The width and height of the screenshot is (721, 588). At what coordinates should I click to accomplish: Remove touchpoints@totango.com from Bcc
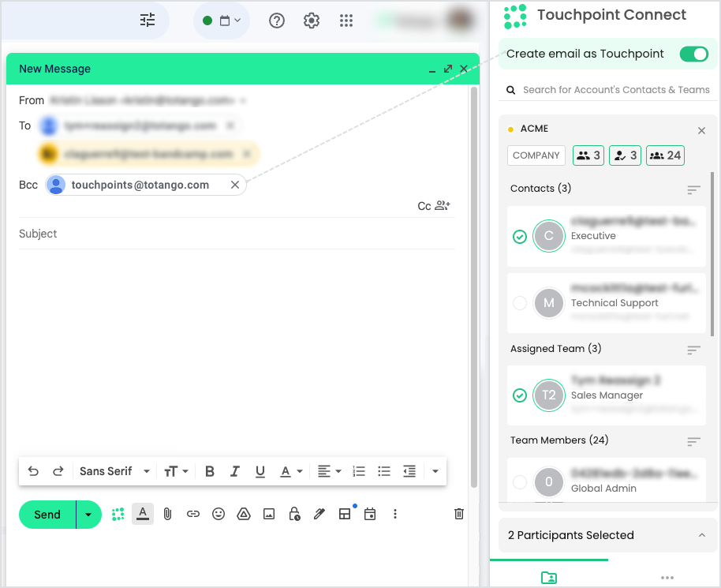pyautogui.click(x=235, y=185)
